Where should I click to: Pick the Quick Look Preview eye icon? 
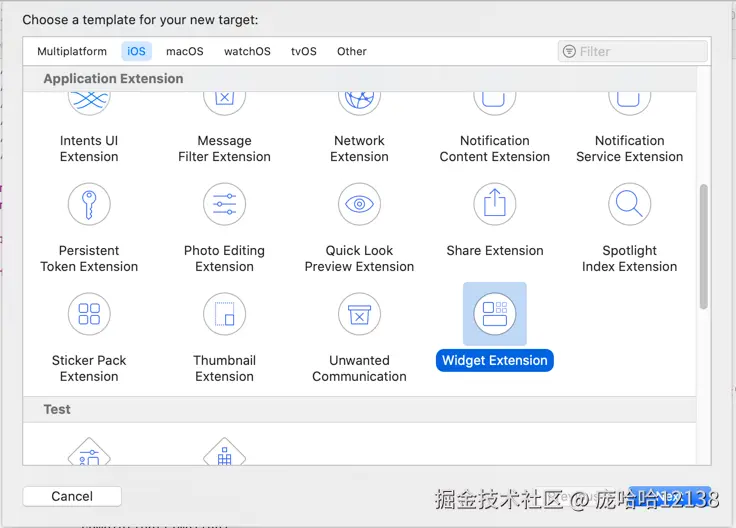[x=360, y=204]
